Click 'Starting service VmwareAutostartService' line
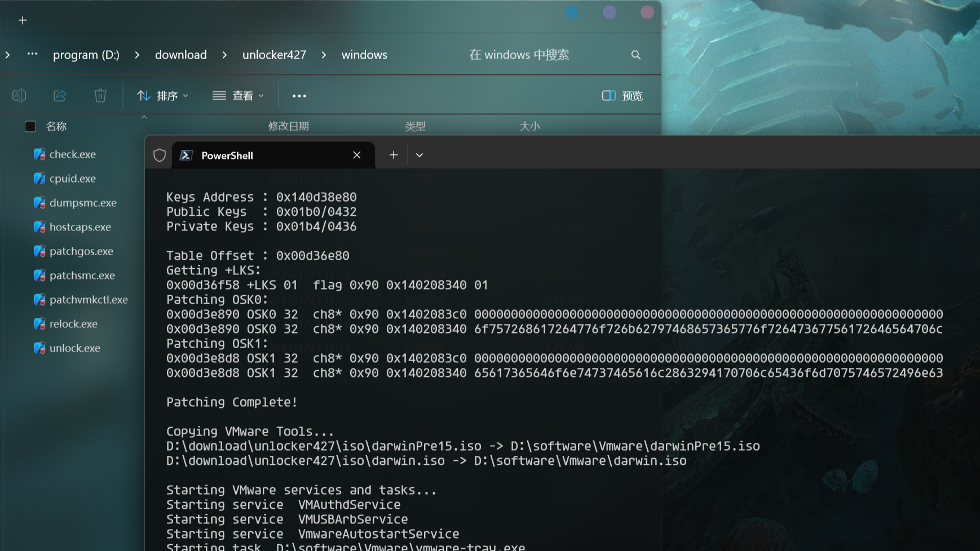The height and width of the screenshot is (551, 980). tap(312, 534)
